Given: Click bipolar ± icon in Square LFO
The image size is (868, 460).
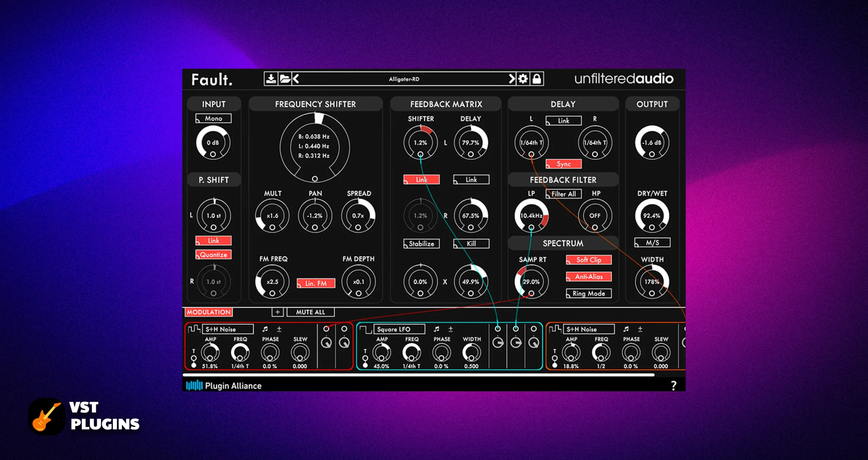Looking at the screenshot, I should tap(451, 329).
